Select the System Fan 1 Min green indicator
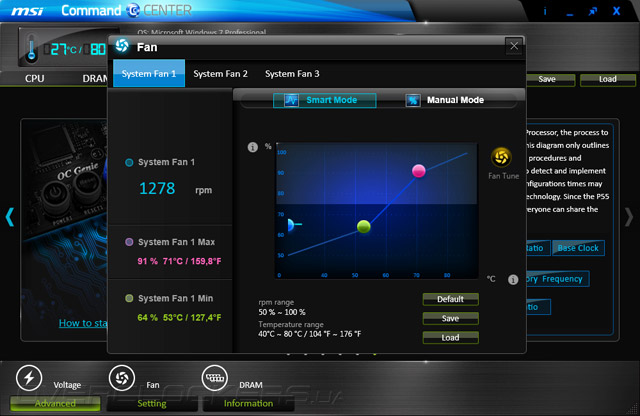640x416 pixels. 129,298
